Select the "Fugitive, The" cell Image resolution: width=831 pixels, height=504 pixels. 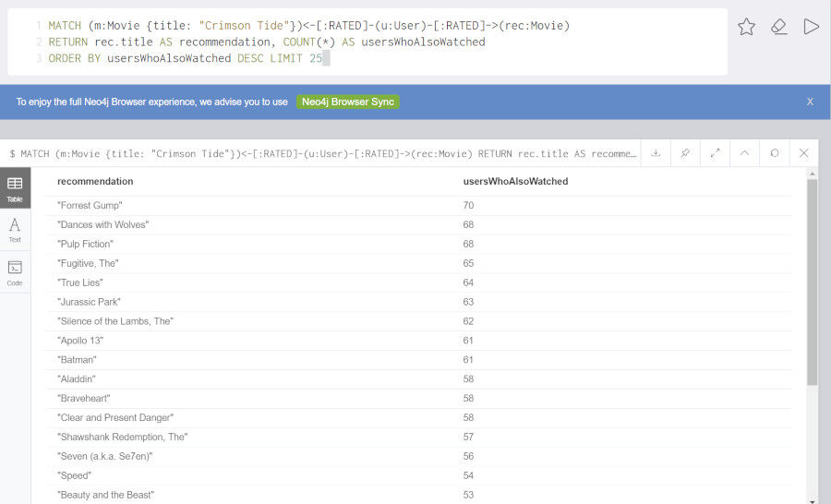click(x=88, y=263)
